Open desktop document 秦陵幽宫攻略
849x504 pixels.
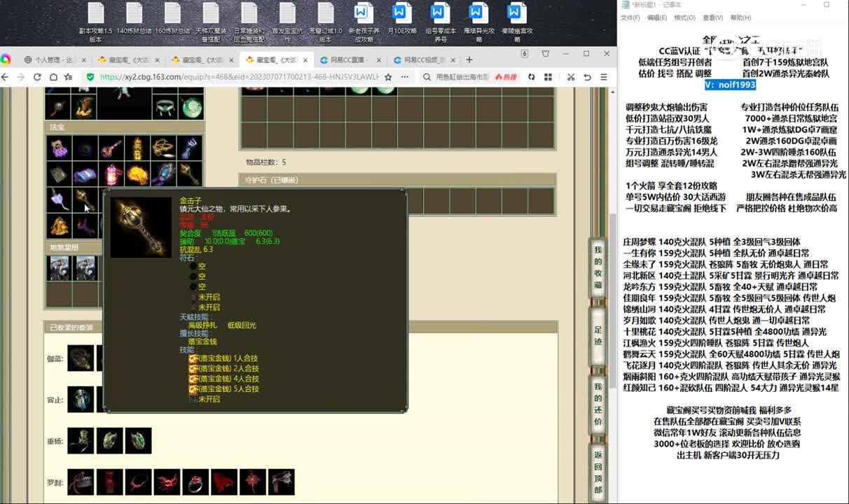[516, 22]
